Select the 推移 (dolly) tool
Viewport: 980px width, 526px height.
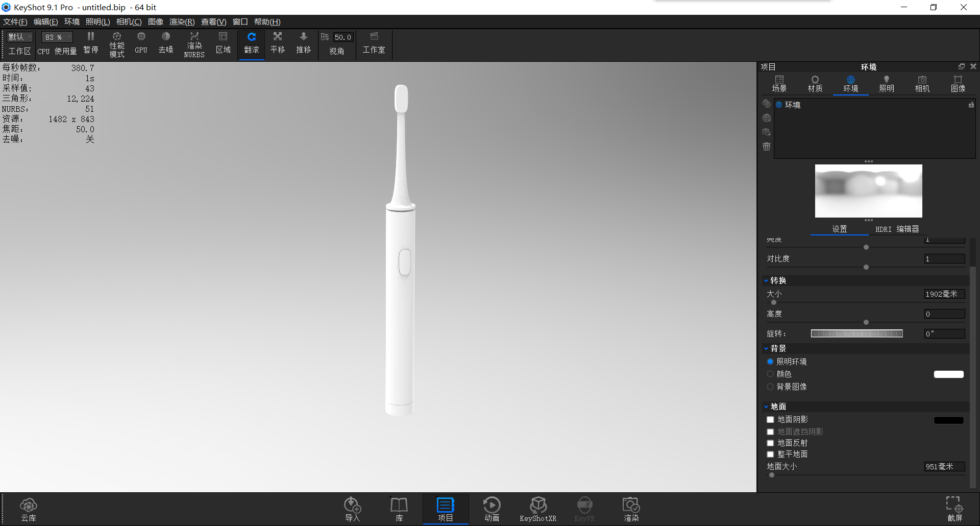click(x=303, y=43)
